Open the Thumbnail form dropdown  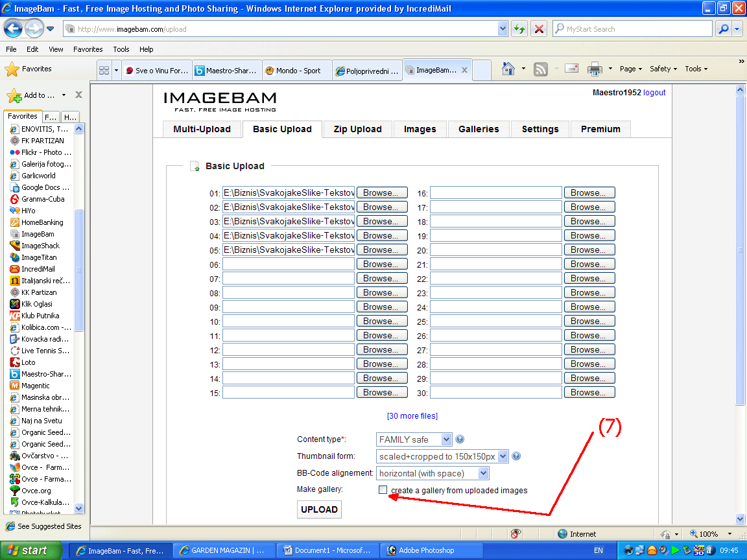442,456
